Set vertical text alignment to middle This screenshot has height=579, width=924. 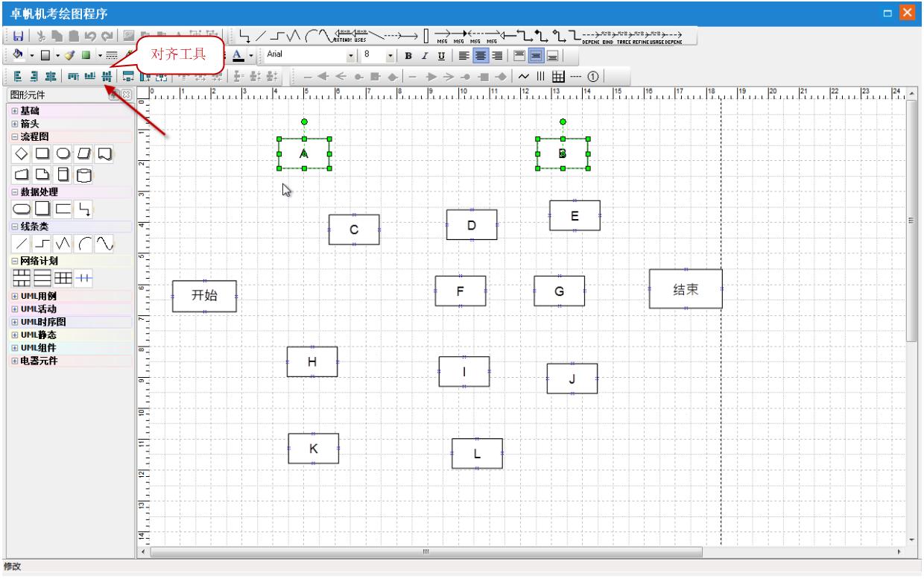(x=537, y=56)
